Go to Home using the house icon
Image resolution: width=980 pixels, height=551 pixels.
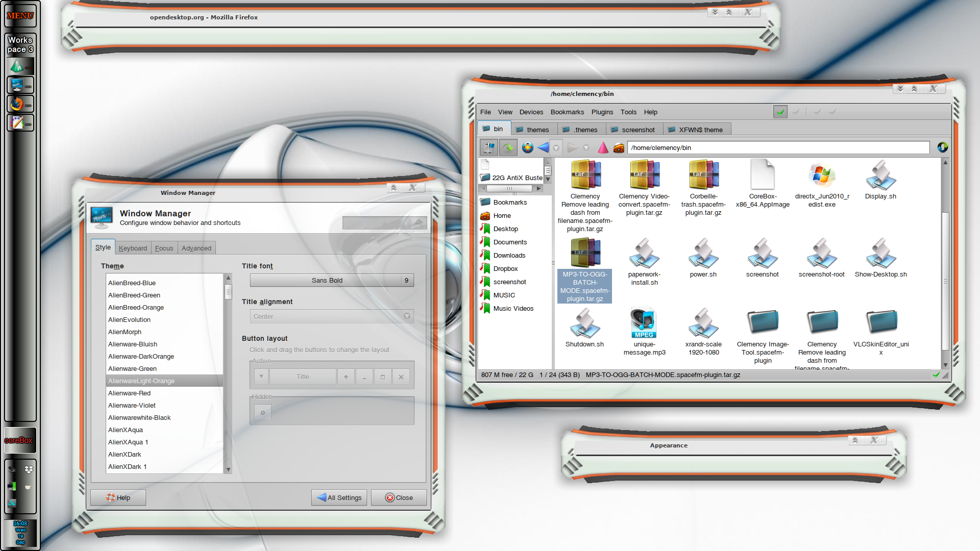(x=619, y=148)
